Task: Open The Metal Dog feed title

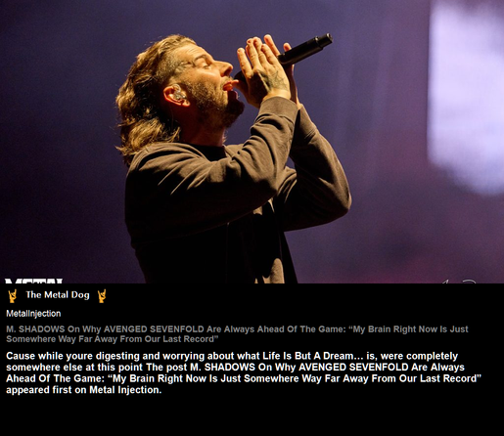Action: coord(58,295)
